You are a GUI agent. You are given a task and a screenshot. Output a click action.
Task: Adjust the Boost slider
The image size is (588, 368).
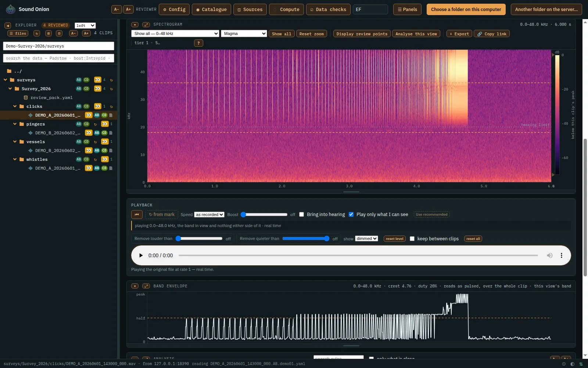264,215
